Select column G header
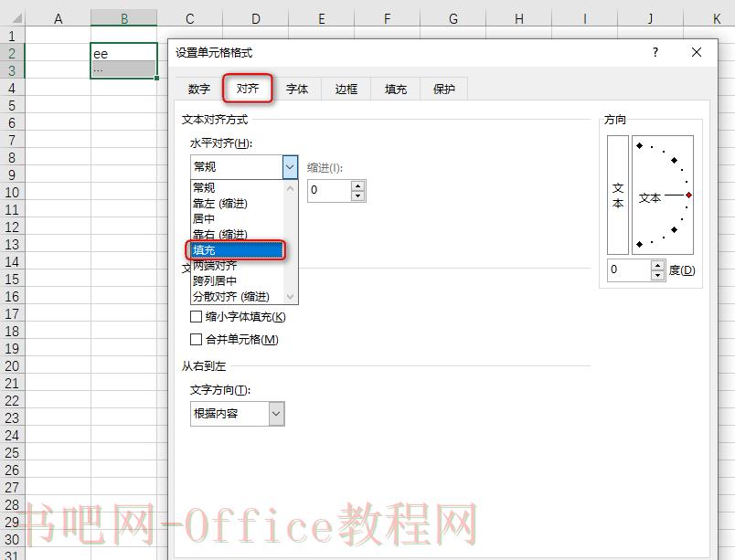735x560 pixels. [x=453, y=19]
